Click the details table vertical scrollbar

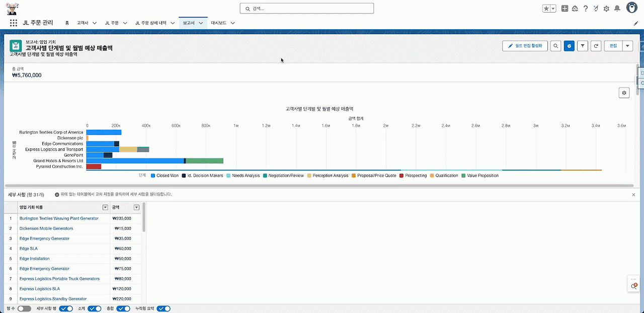tap(144, 217)
